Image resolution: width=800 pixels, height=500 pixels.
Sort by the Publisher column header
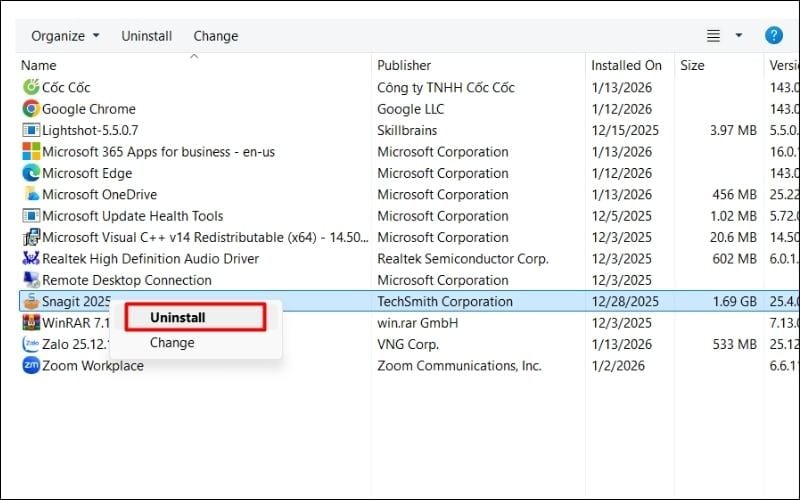404,65
